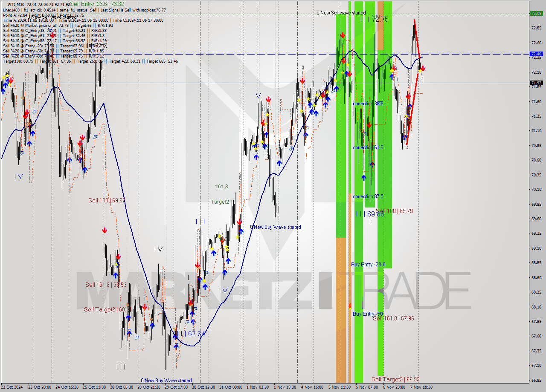546x392 pixels.
Task: Click the 'Line:1483' info line
Action: point(84,10)
